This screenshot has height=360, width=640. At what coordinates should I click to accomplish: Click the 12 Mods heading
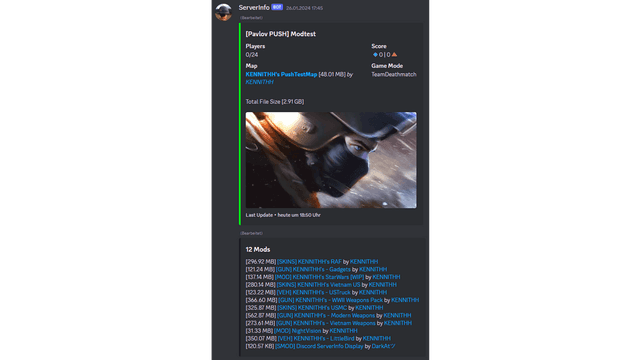[258, 249]
